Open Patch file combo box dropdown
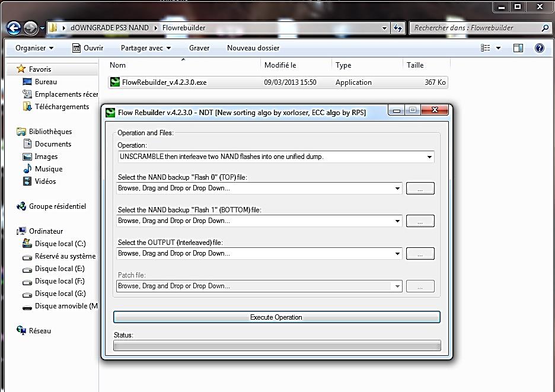Screen dimensions: 555x392 coord(397,286)
